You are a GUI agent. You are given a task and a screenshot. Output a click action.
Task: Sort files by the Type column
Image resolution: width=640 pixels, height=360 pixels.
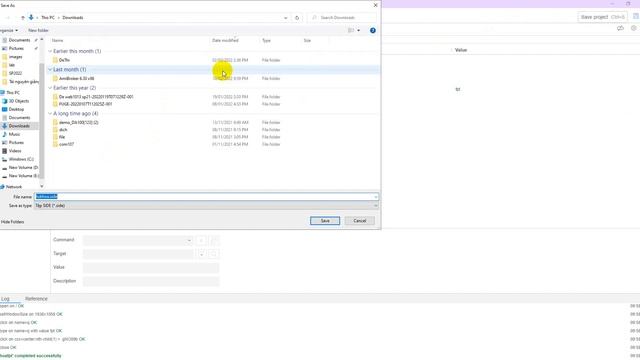pyautogui.click(x=266, y=40)
